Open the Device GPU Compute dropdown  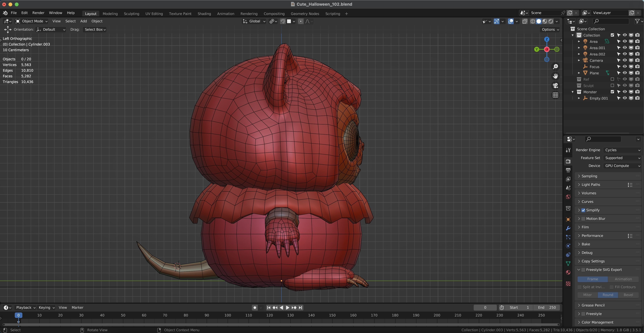point(622,166)
